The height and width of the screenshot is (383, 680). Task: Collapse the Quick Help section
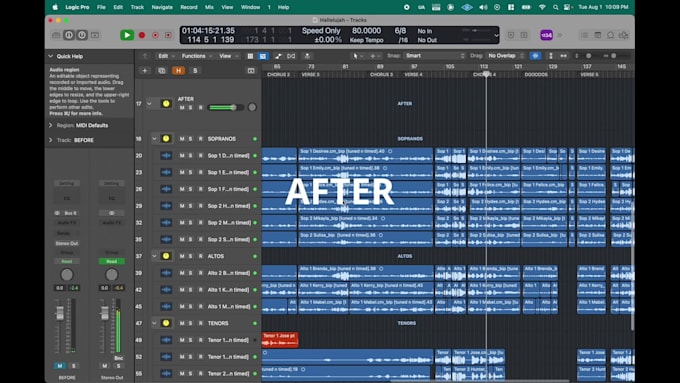[x=51, y=56]
